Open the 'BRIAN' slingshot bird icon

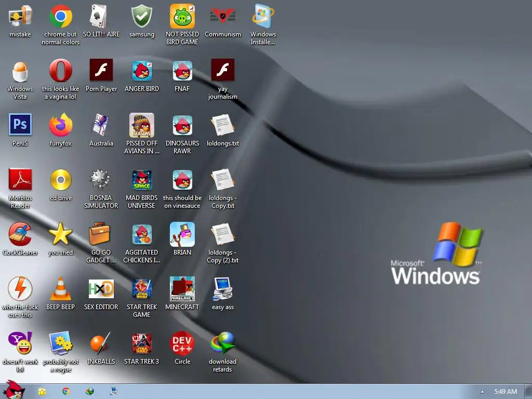point(182,234)
